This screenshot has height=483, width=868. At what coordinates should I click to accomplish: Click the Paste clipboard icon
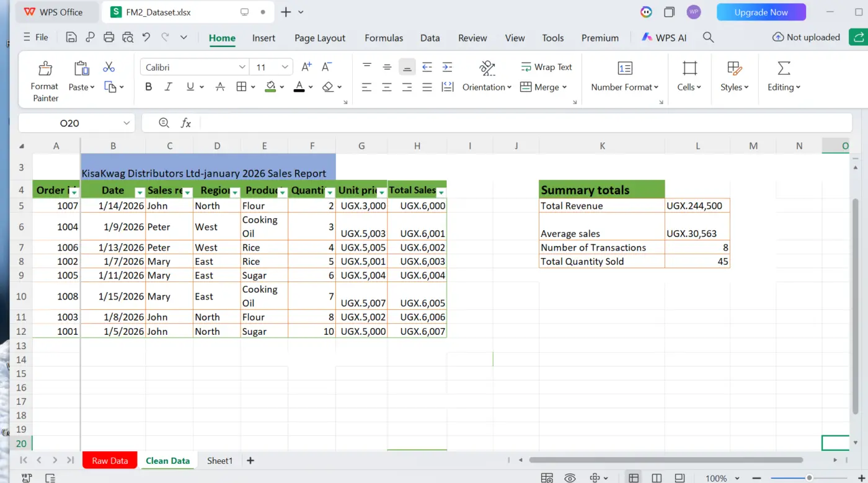[x=81, y=68]
